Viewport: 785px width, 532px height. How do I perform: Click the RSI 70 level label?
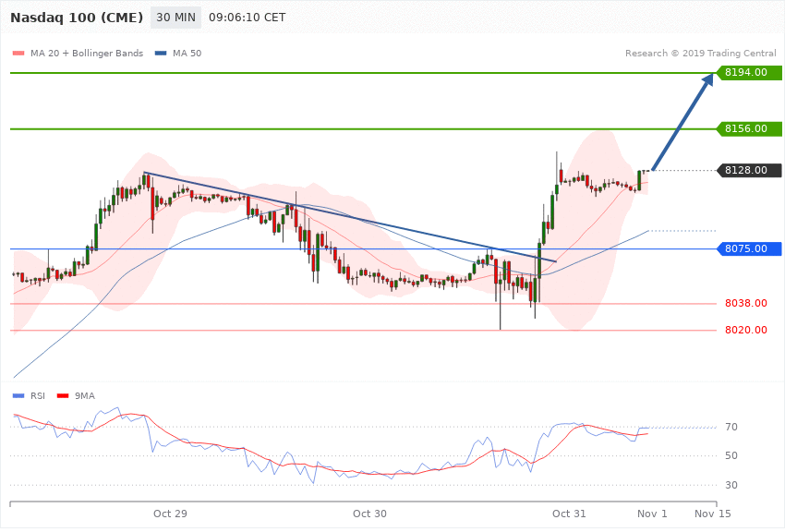point(731,427)
